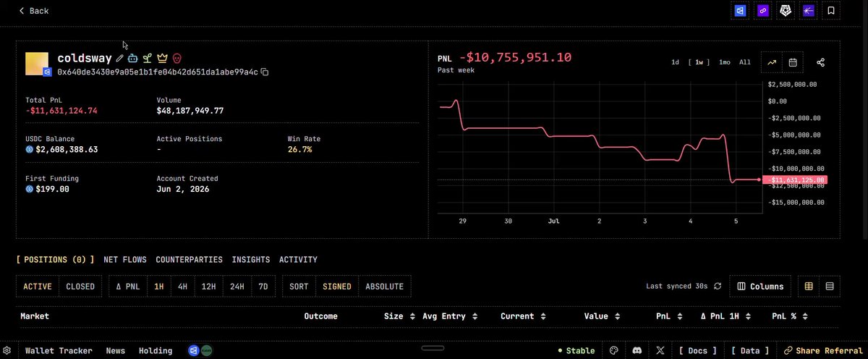Open the Columns chooser
Screen dimensions: 868x359
760,287
